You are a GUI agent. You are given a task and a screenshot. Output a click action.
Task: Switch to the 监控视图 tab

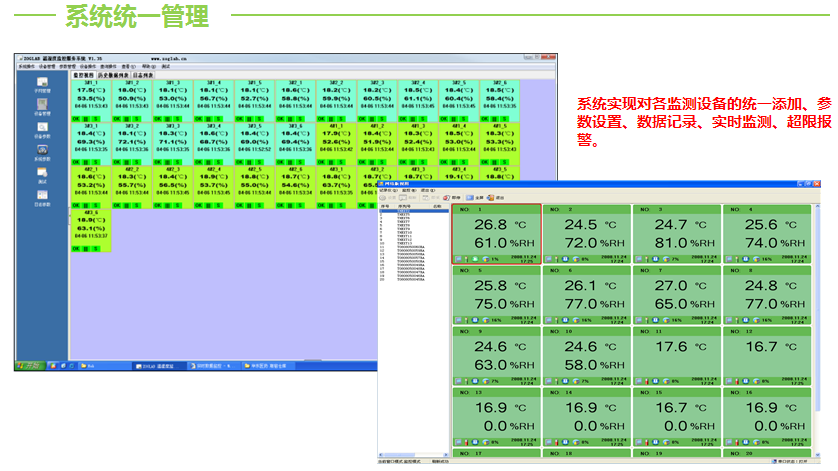[83, 75]
